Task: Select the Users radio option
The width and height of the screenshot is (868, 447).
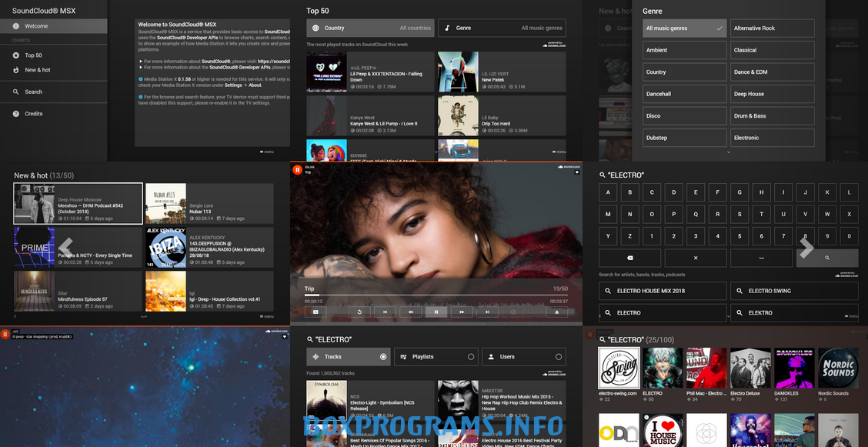Action: pos(524,357)
